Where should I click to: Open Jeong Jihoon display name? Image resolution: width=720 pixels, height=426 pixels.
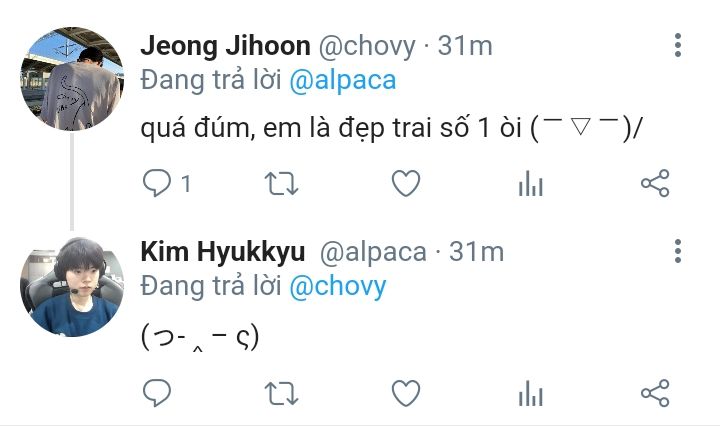[x=225, y=46]
